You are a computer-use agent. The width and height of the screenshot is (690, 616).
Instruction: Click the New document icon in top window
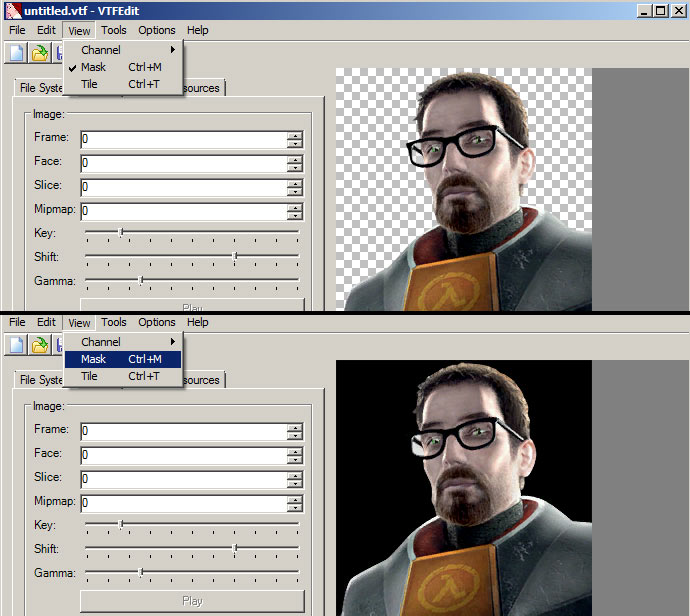pos(18,53)
